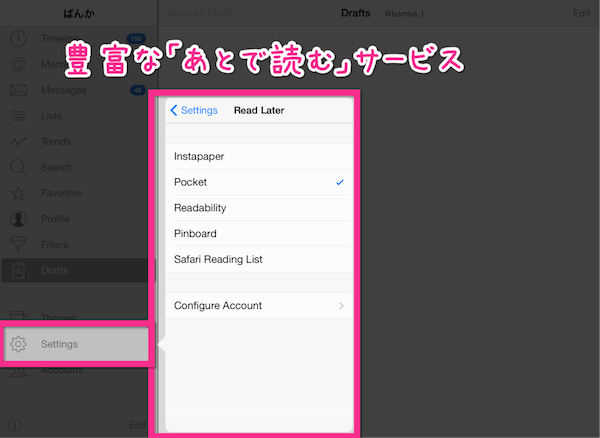Click the ばんか account name header
600x438 pixels.
pyautogui.click(x=79, y=14)
